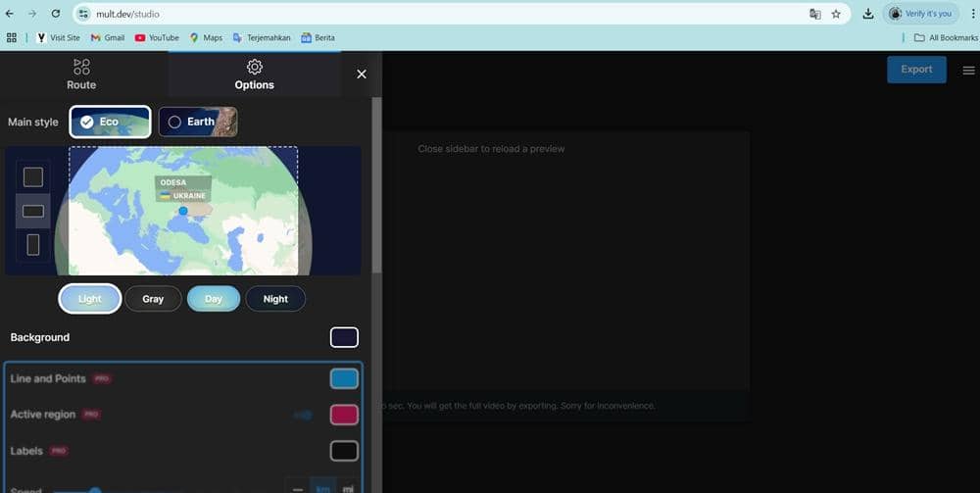The height and width of the screenshot is (493, 980).
Task: Open the All Bookmarks folder
Action: 946,37
